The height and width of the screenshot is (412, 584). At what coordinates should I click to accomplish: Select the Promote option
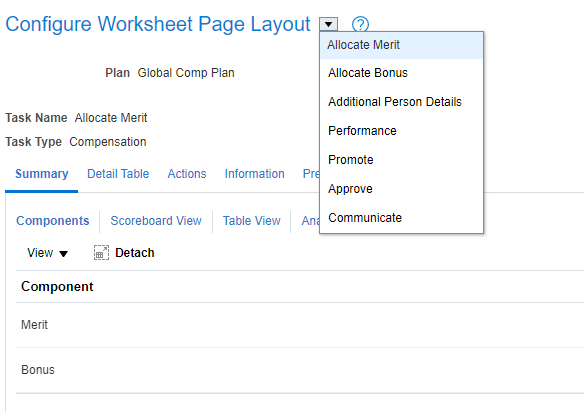click(x=402, y=160)
